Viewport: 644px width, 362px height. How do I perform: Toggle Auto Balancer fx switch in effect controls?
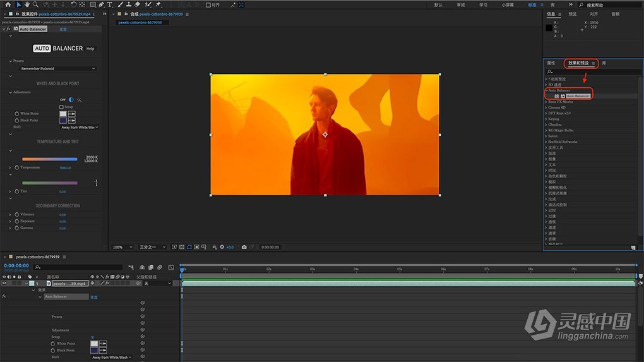[9, 29]
